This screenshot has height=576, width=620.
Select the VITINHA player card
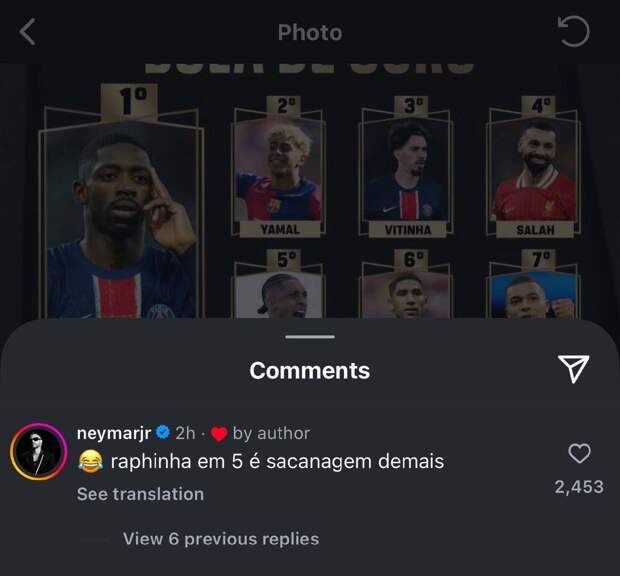tap(406, 167)
